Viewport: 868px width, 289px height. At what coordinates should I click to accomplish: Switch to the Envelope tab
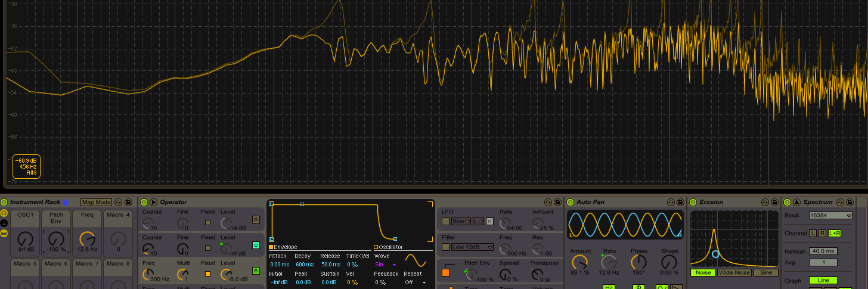(283, 247)
